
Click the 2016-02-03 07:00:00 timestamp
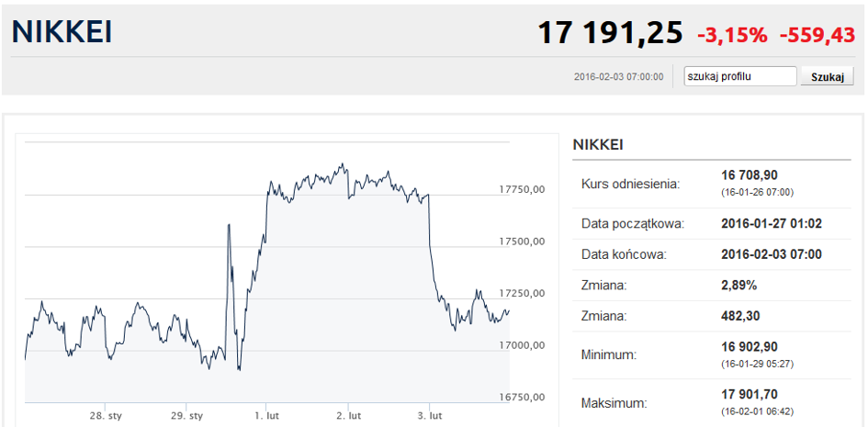click(x=618, y=77)
